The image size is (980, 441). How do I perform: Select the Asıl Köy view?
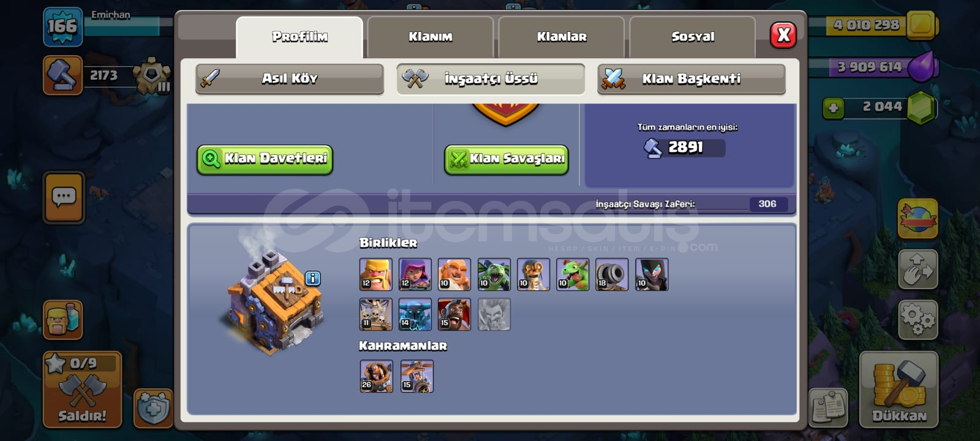tap(290, 78)
